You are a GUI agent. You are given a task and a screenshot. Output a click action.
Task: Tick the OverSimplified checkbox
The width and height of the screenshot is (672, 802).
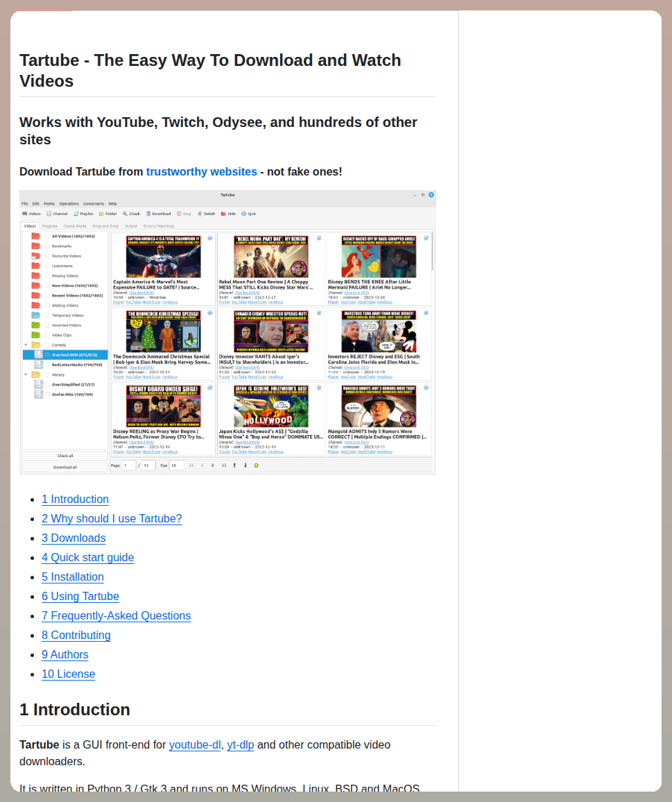(x=48, y=384)
